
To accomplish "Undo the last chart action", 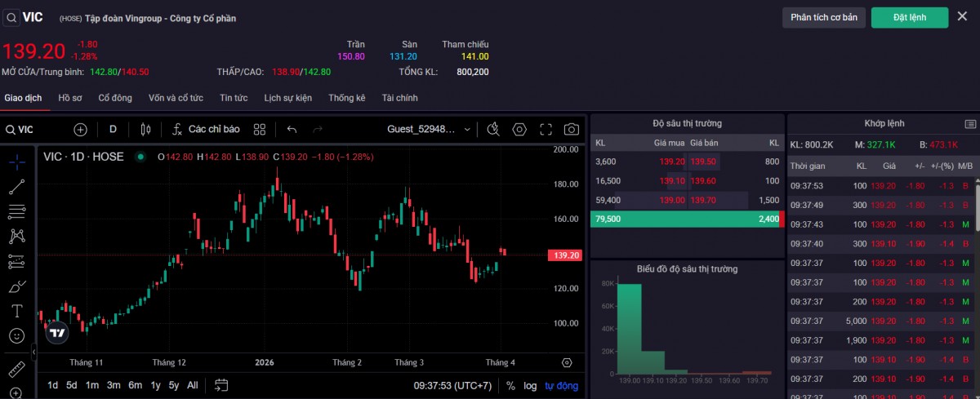I will coord(292,129).
